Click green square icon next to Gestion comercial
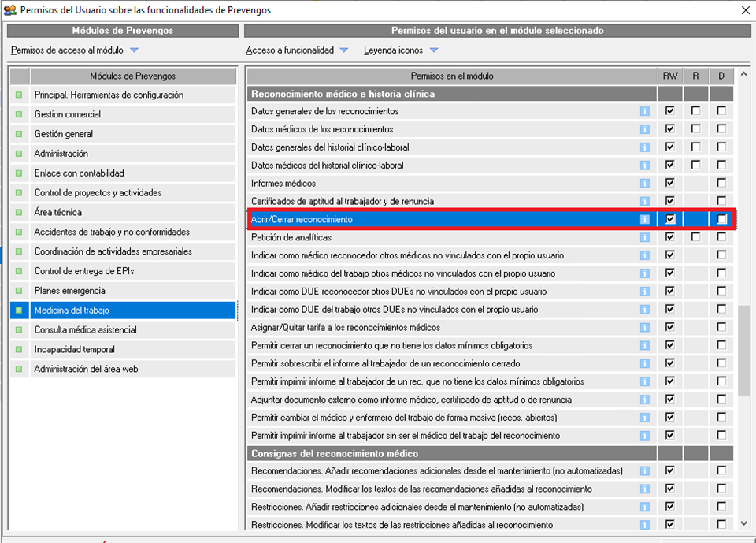Image resolution: width=756 pixels, height=543 pixels. [19, 114]
